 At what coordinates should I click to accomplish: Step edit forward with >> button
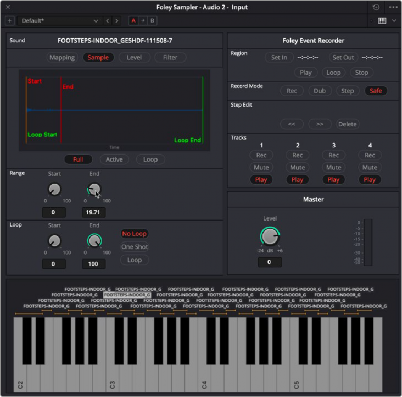point(320,124)
